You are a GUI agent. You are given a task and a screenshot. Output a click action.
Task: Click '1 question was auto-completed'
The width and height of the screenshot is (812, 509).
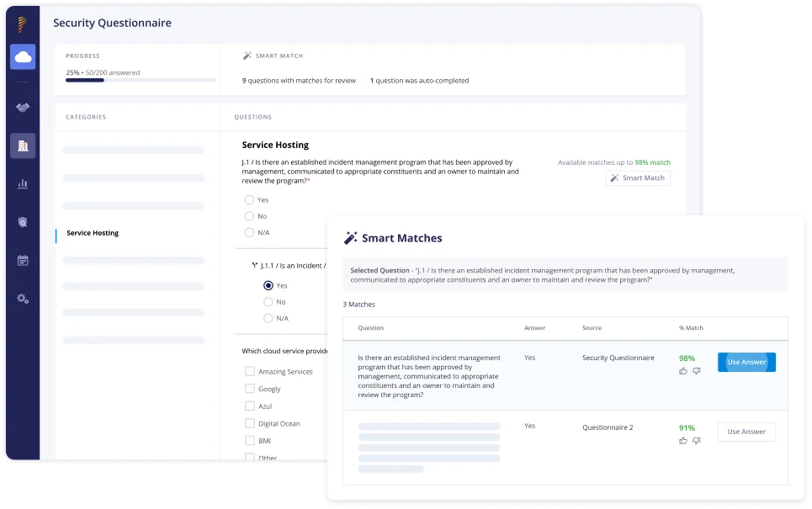coord(420,81)
